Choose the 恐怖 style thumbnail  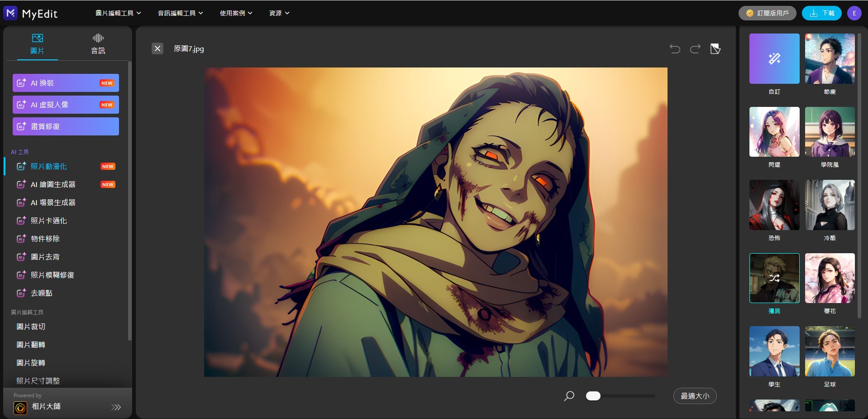pyautogui.click(x=774, y=205)
